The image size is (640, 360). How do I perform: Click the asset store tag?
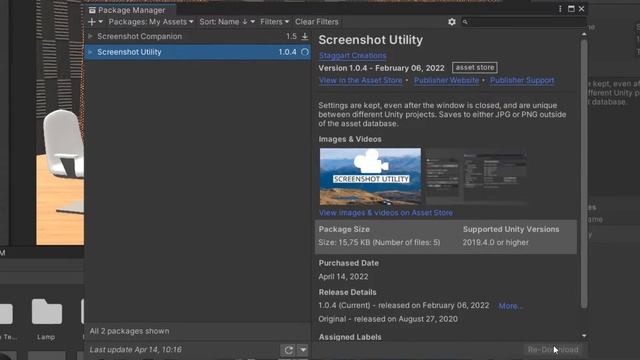(x=475, y=67)
